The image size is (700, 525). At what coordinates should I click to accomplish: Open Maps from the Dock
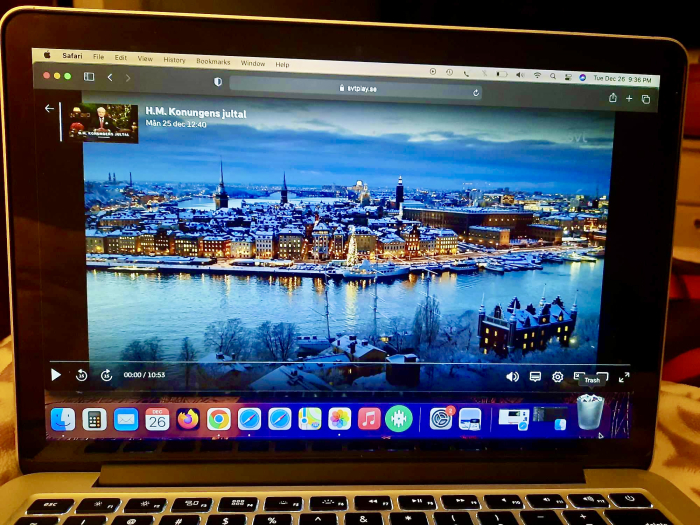click(310, 420)
